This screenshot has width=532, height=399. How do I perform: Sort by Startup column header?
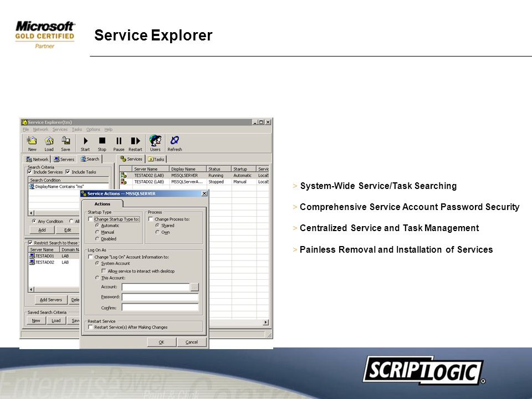[244, 168]
